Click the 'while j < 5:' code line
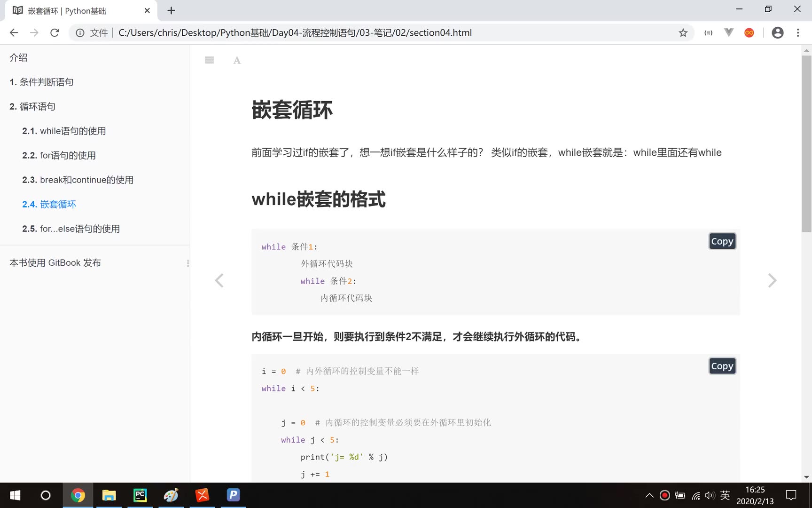The width and height of the screenshot is (812, 508). pos(310,440)
